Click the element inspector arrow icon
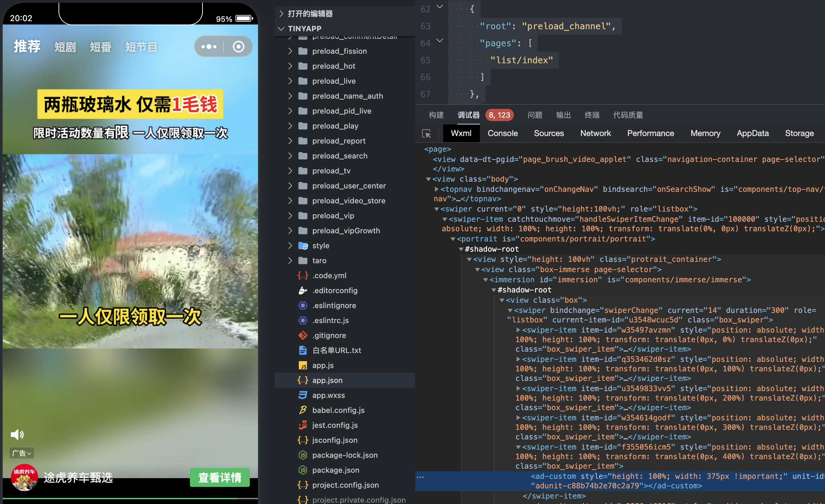Image resolution: width=825 pixels, height=504 pixels. point(426,133)
